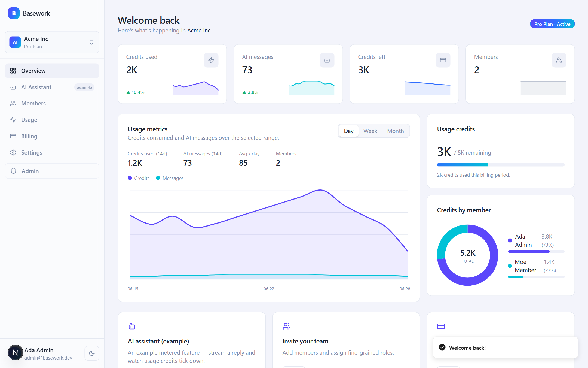Select the Day range tab
This screenshot has width=588, height=368.
[348, 131]
